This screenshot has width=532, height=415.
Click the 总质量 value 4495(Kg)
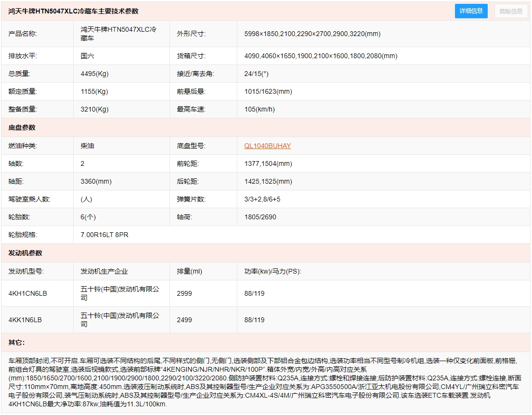[94, 74]
